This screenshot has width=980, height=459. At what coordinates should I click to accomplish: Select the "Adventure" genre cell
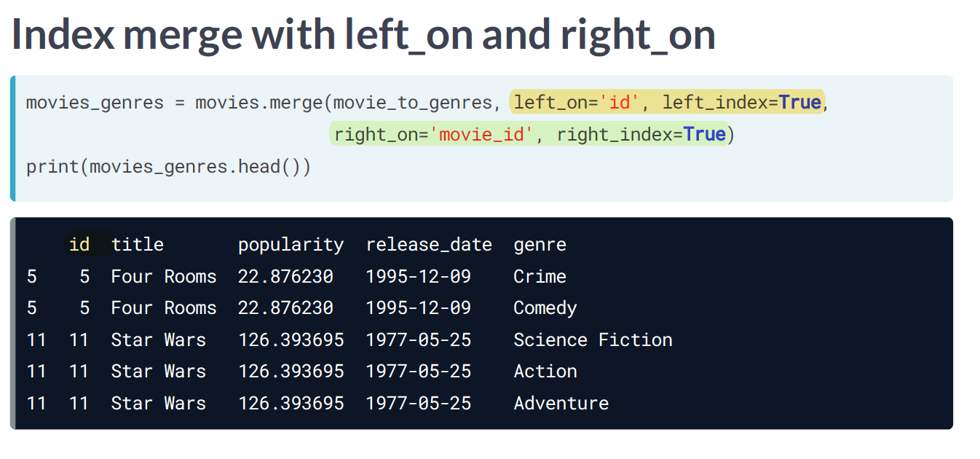click(x=561, y=404)
